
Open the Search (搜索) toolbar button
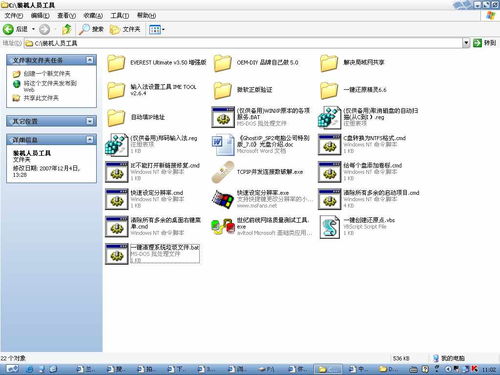coord(91,29)
